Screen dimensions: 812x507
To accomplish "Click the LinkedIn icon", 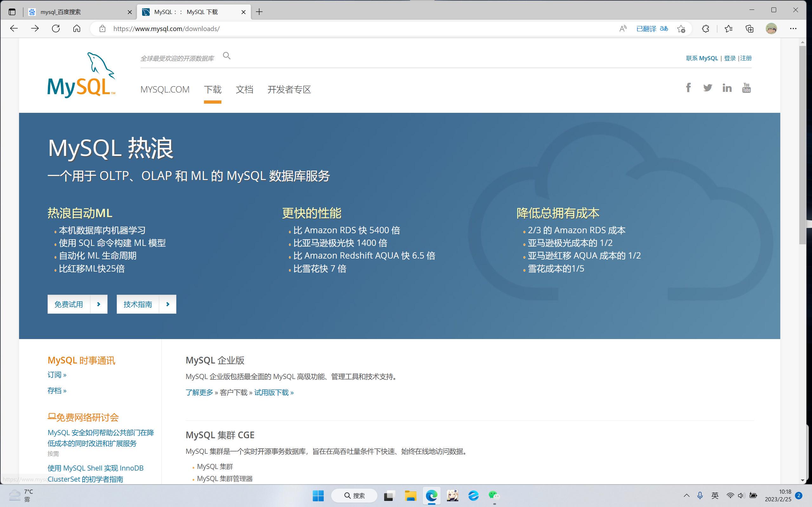I will pyautogui.click(x=727, y=88).
